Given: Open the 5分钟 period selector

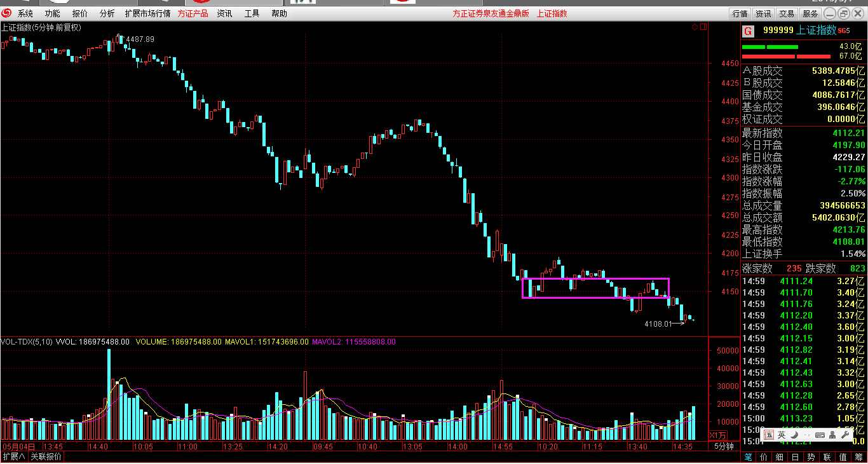Looking at the screenshot, I should 724,446.
